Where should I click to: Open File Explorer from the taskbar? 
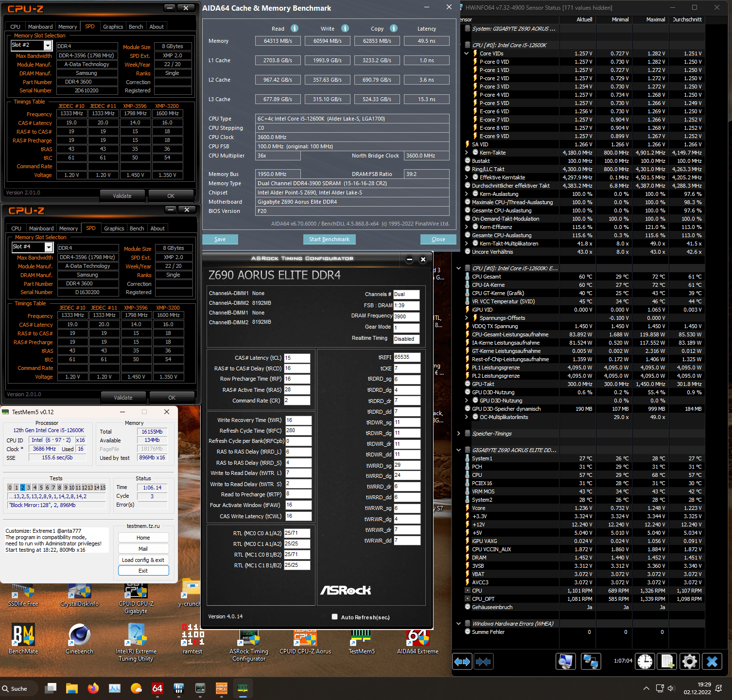click(72, 688)
